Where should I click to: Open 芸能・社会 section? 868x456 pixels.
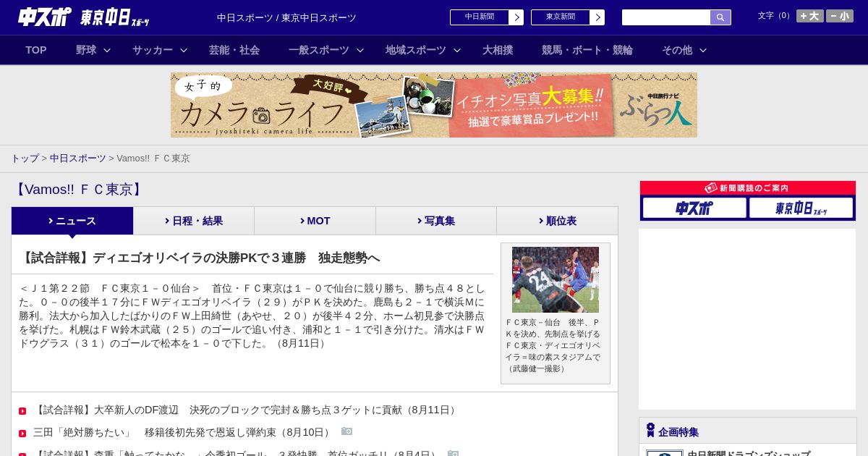tap(234, 50)
